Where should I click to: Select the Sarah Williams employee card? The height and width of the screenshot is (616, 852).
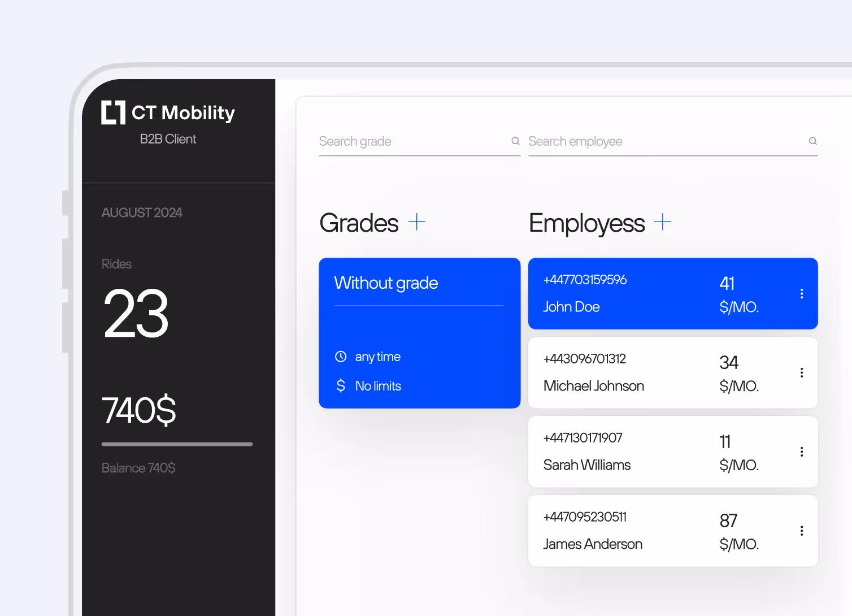673,452
